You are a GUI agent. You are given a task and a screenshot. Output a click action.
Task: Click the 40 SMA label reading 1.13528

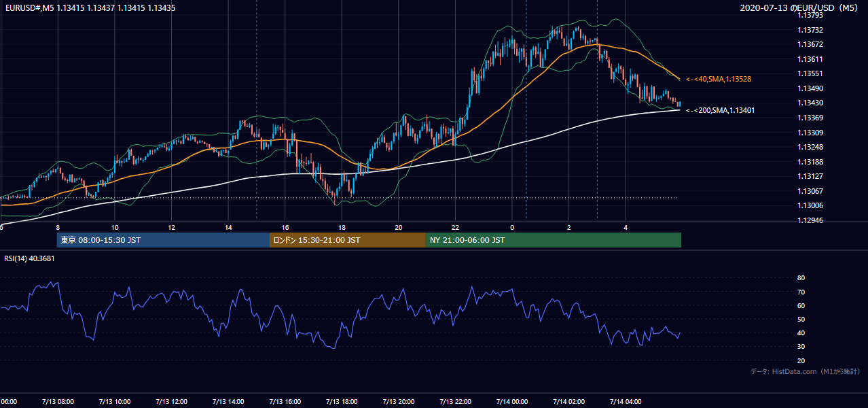pos(719,80)
